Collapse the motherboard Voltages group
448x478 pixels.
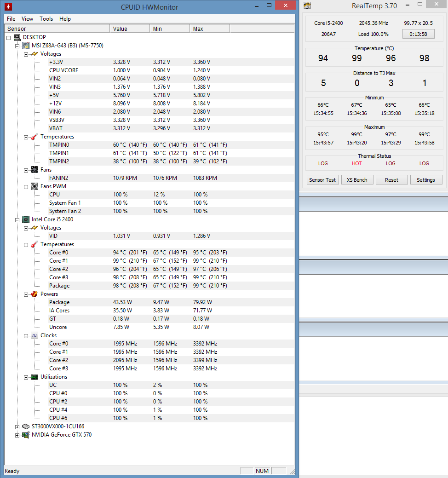click(26, 54)
